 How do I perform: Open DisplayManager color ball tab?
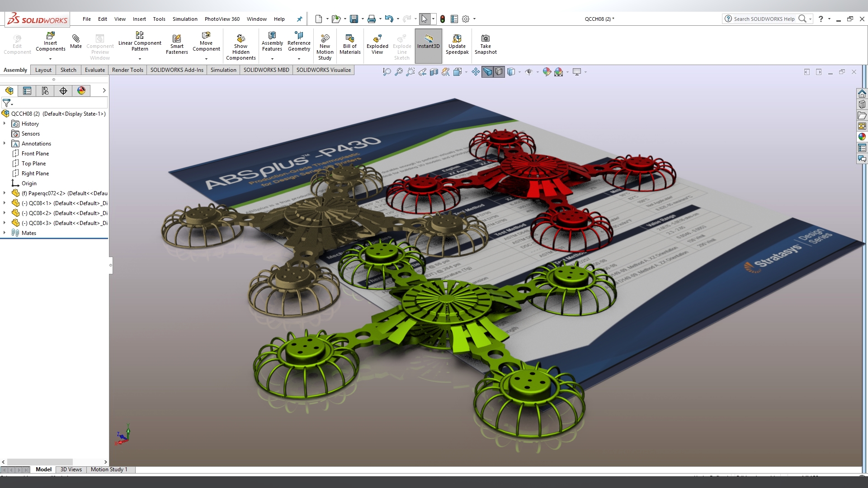(81, 91)
